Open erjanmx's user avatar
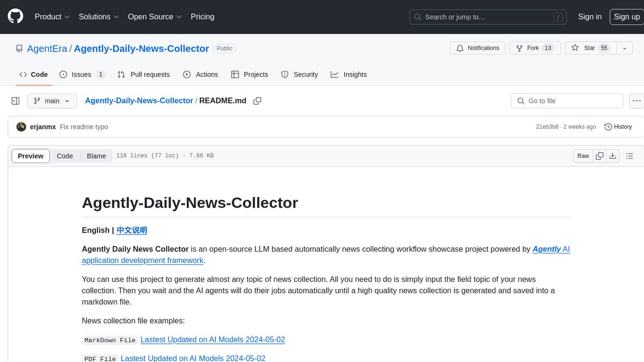Viewport: 644px width, 362px height. (21, 127)
